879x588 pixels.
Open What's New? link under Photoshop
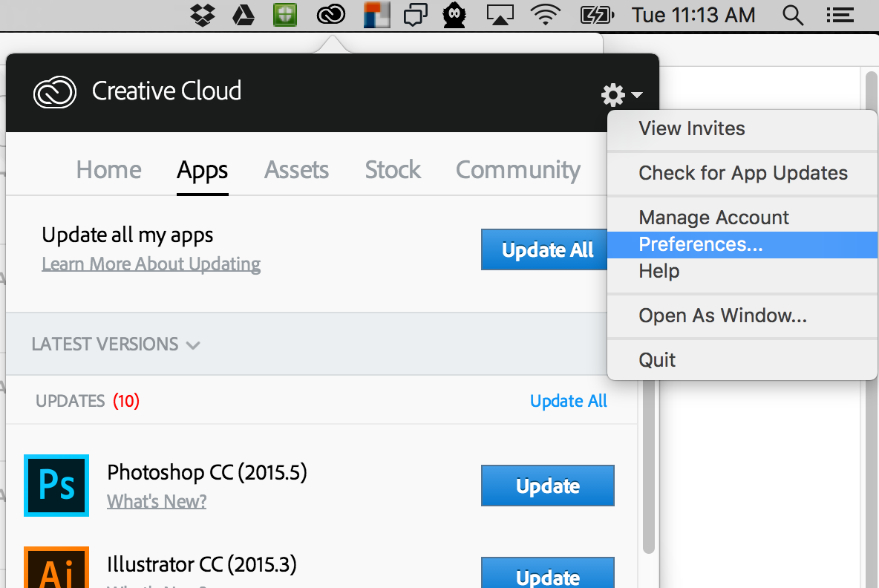click(157, 501)
